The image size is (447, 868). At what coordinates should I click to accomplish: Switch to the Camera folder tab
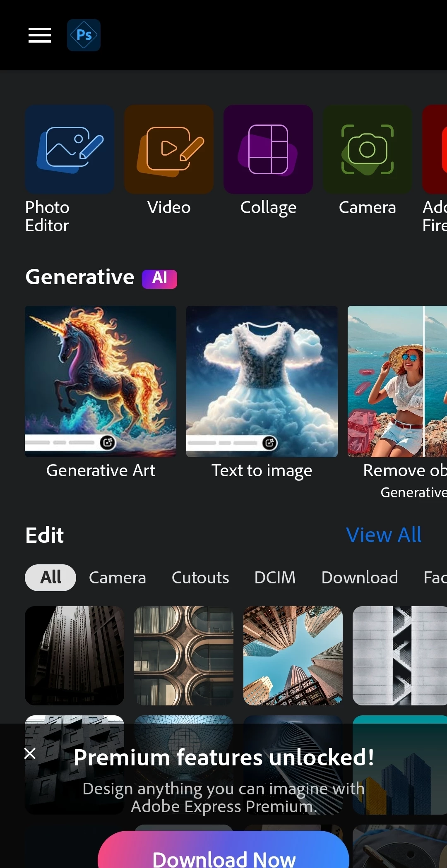(118, 578)
